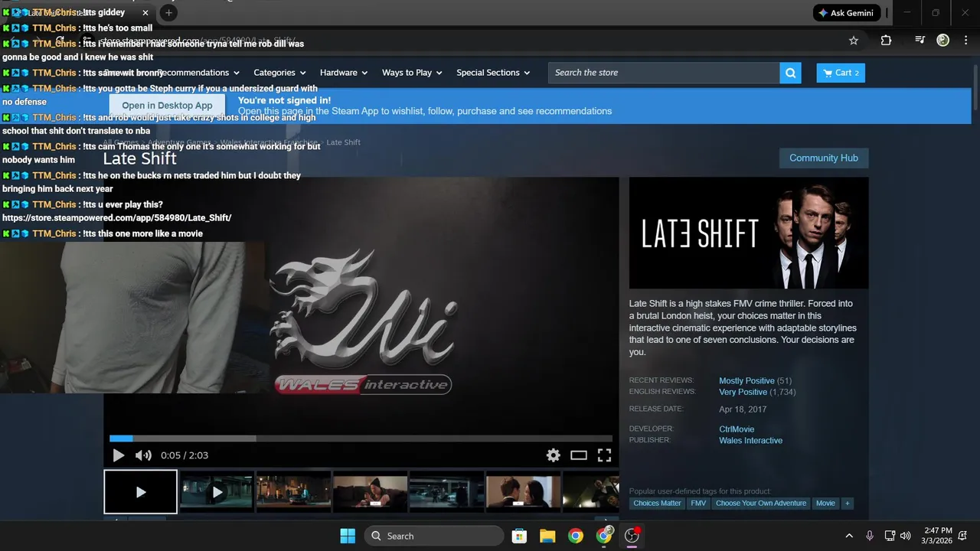Open the clock showing 2:47 PM
980x551 pixels.
click(938, 536)
